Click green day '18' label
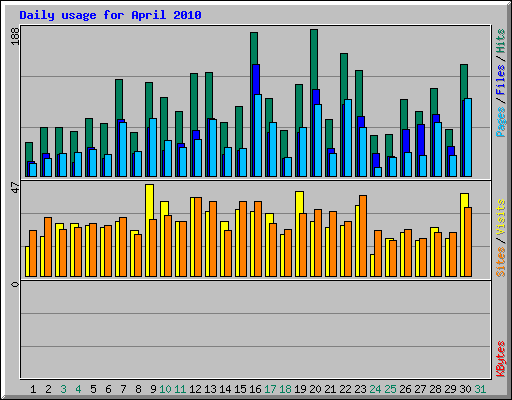 pos(285,389)
